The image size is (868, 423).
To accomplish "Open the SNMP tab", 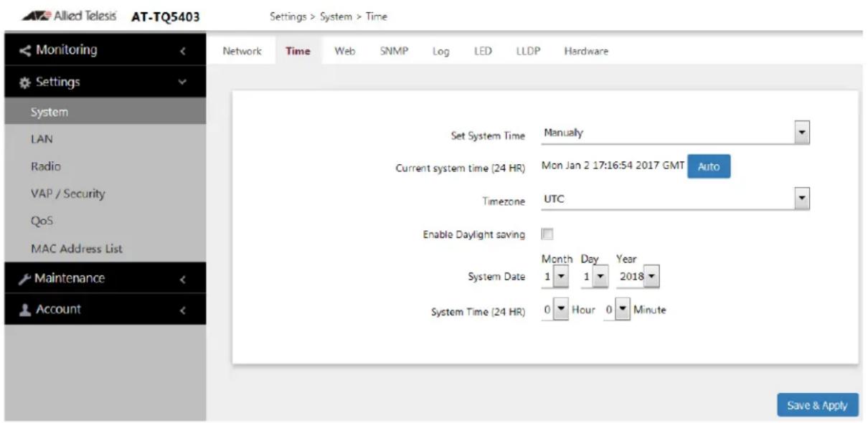I will pyautogui.click(x=394, y=51).
